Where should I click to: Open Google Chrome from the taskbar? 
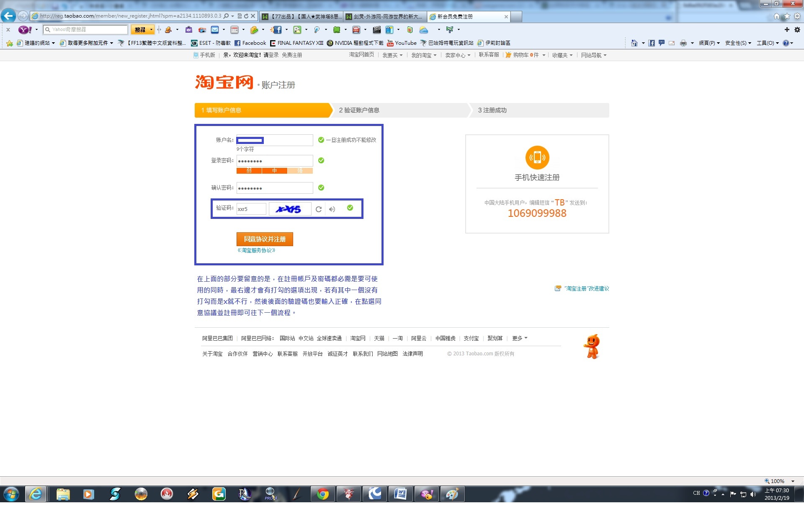[322, 494]
